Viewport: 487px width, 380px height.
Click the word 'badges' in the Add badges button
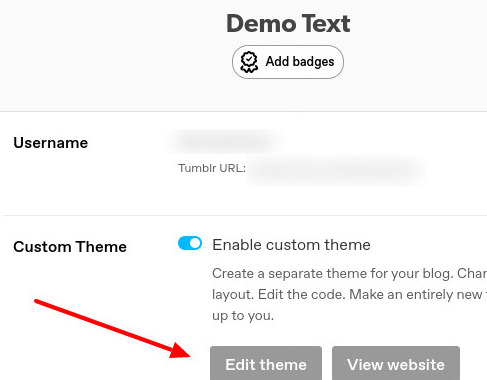pos(313,62)
